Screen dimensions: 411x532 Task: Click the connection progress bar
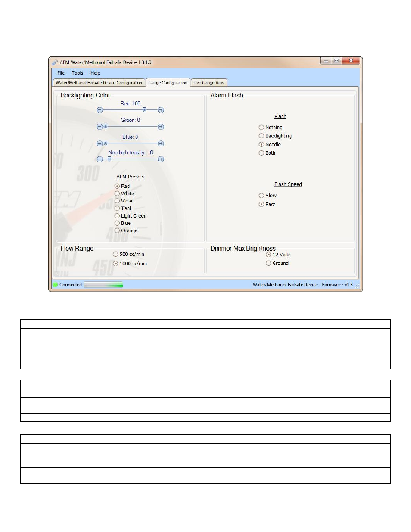(103, 285)
